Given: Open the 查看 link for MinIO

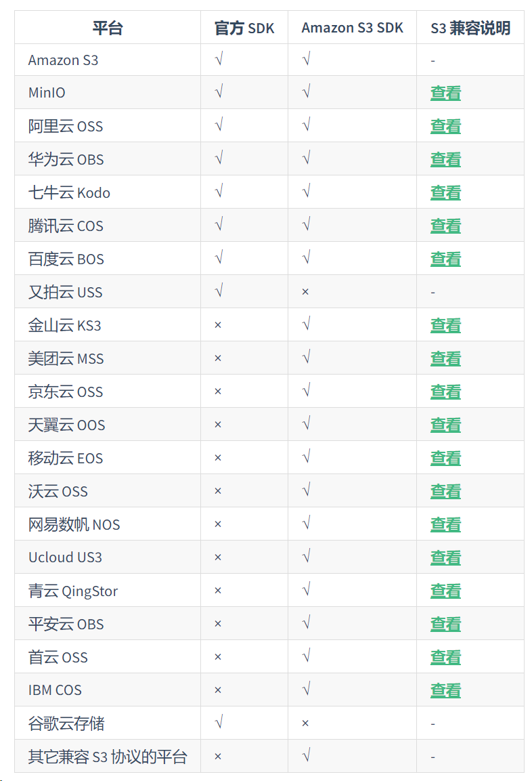Looking at the screenshot, I should click(445, 93).
